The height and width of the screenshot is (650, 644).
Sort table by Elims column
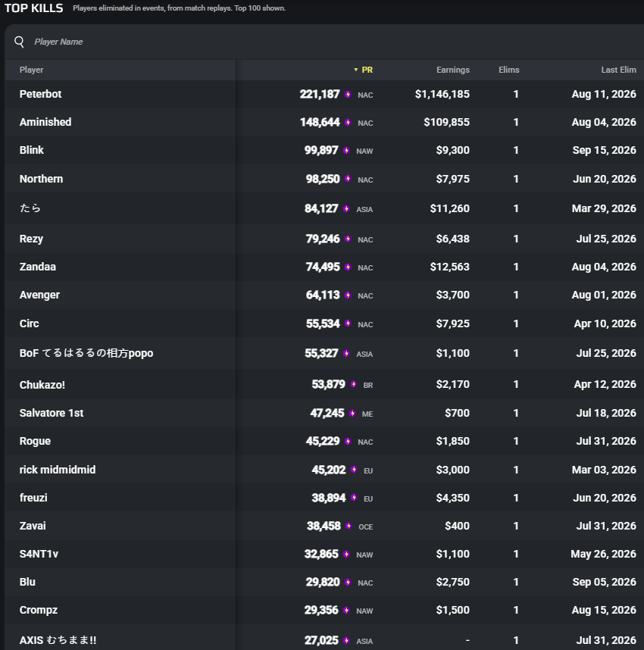(509, 70)
